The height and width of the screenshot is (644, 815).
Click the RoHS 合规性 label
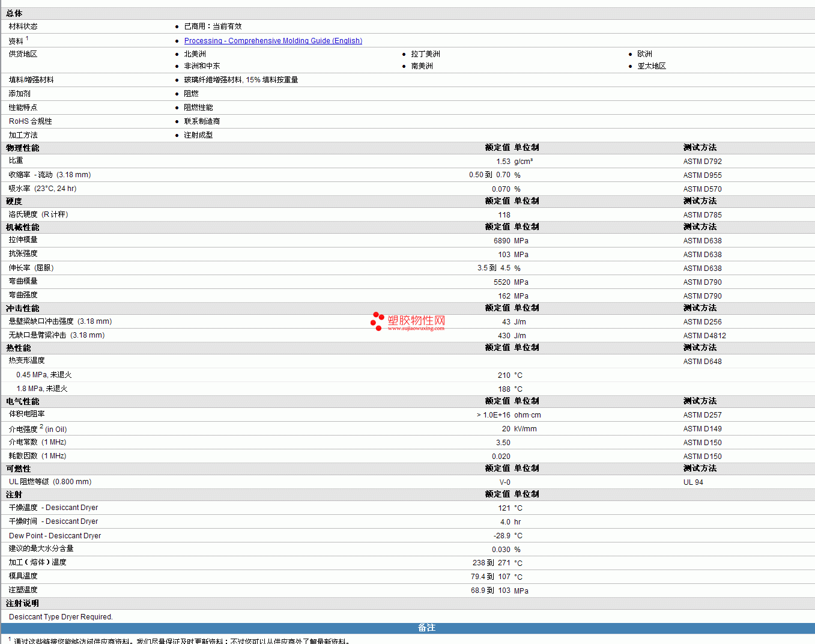pos(31,121)
